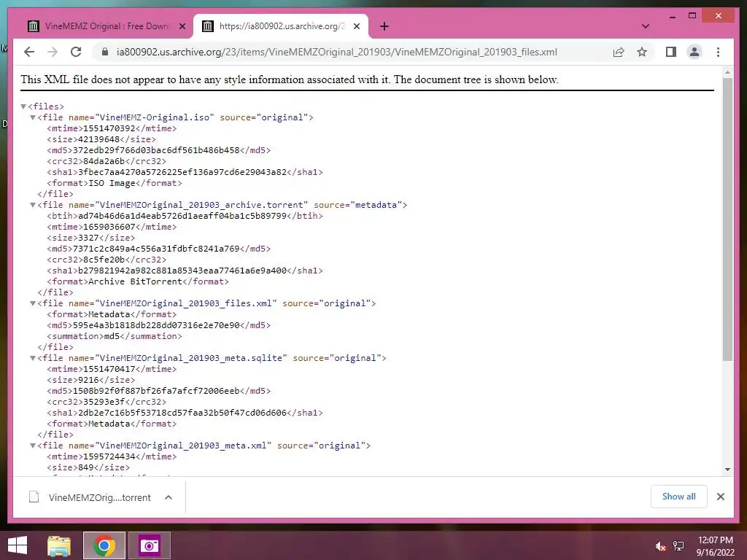Open download item options chevron

pos(169,497)
